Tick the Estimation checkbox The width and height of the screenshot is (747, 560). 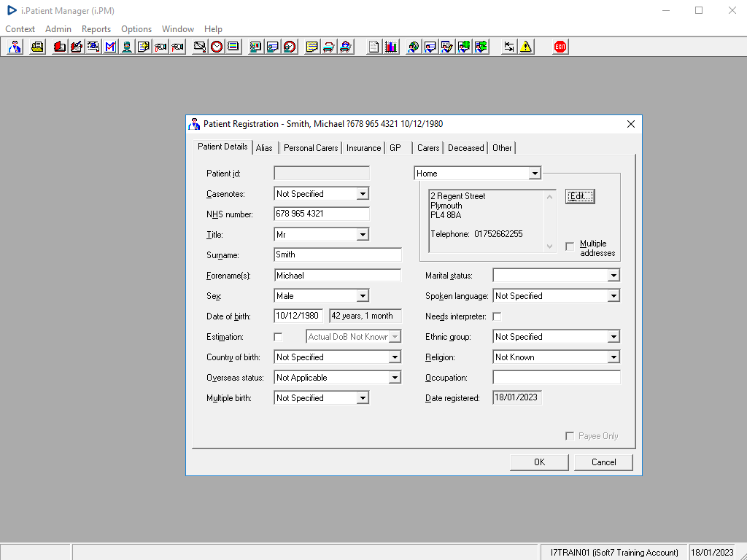click(x=278, y=337)
